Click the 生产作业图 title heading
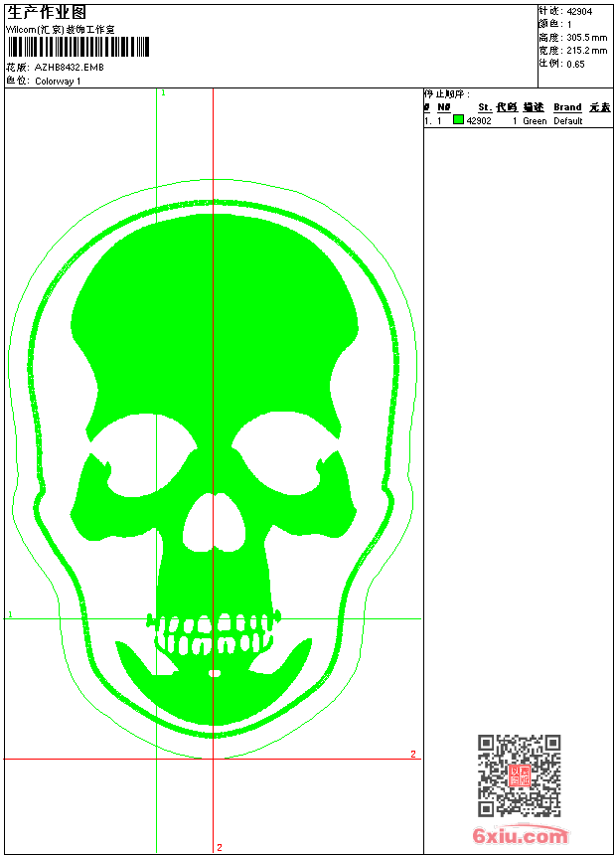This screenshot has height=855, width=616. [46, 12]
